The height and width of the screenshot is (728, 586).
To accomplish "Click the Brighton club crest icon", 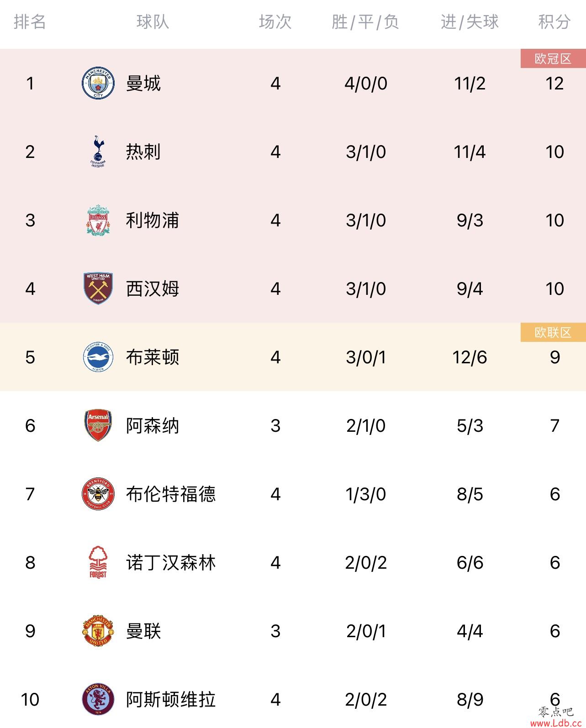I will pos(98,357).
